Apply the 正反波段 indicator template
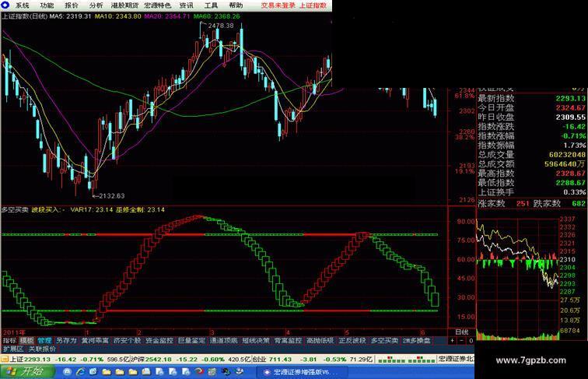The image size is (588, 379). tap(352, 340)
